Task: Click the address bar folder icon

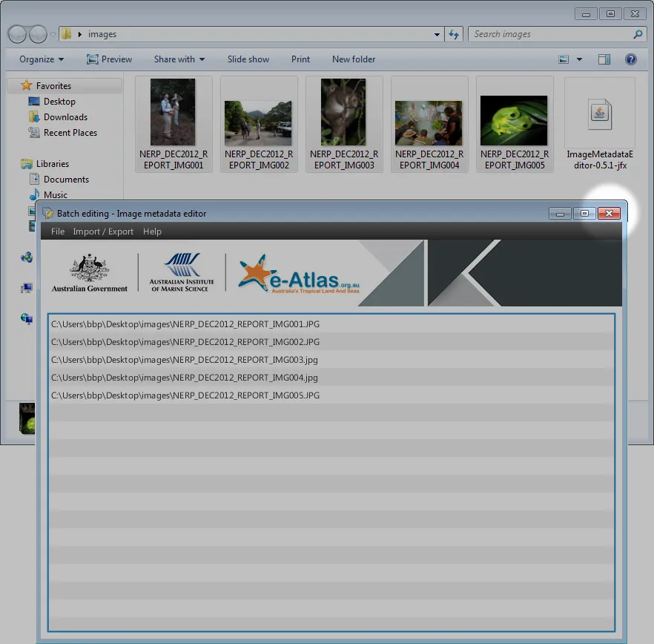Action: tap(66, 34)
